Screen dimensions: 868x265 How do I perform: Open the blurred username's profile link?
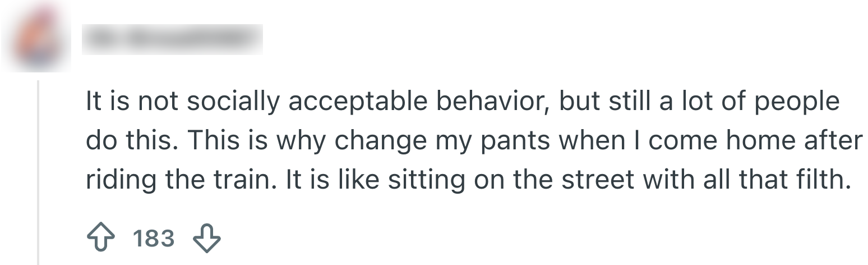tap(172, 39)
